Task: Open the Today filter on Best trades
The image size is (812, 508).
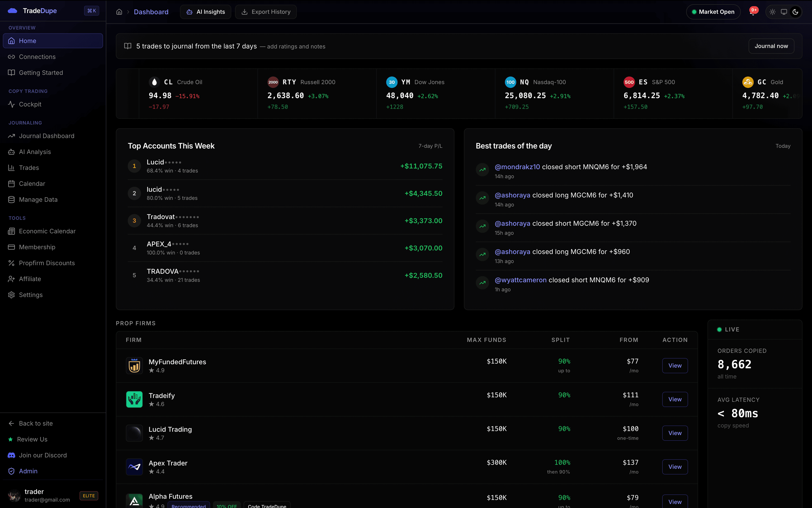Action: click(x=783, y=146)
